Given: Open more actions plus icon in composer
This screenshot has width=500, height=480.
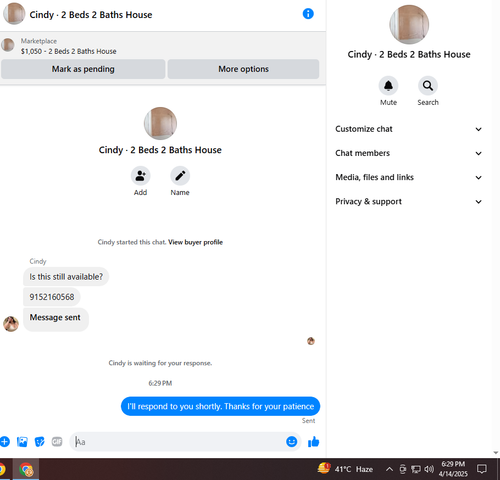Looking at the screenshot, I should tap(5, 442).
